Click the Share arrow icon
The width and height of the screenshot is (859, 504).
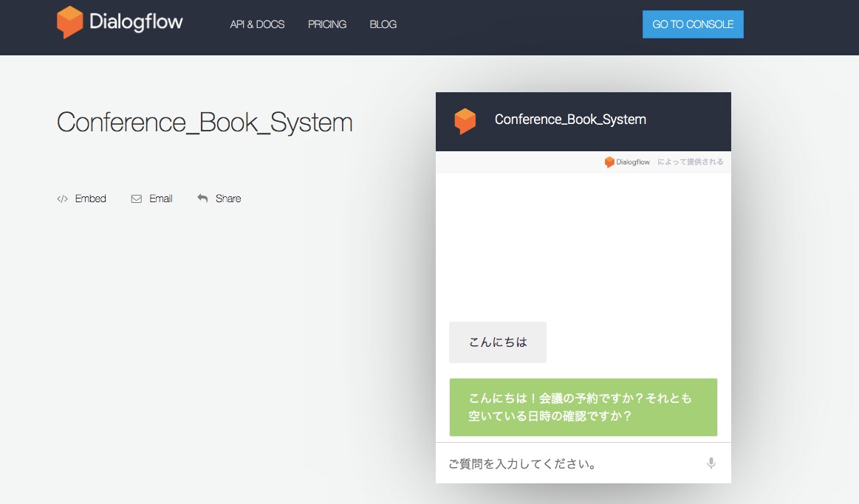202,198
